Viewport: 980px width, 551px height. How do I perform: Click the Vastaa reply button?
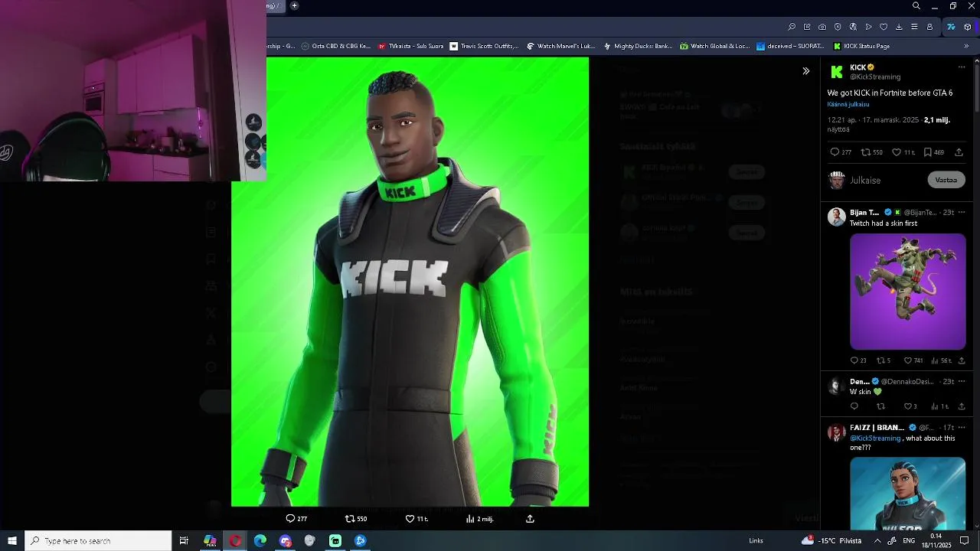[x=946, y=181]
